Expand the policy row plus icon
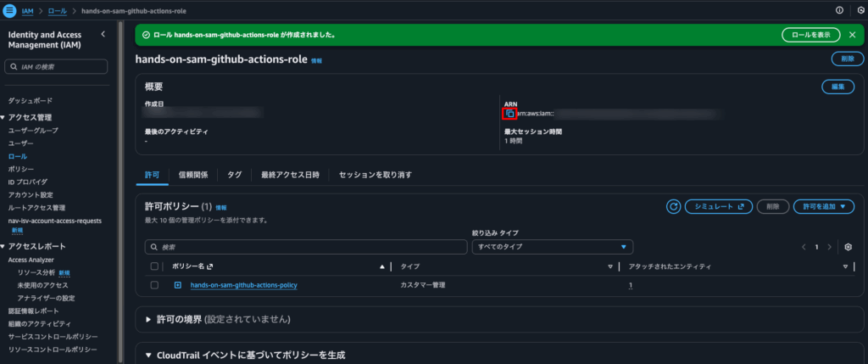Screen dimensions: 868x364 point(178,285)
